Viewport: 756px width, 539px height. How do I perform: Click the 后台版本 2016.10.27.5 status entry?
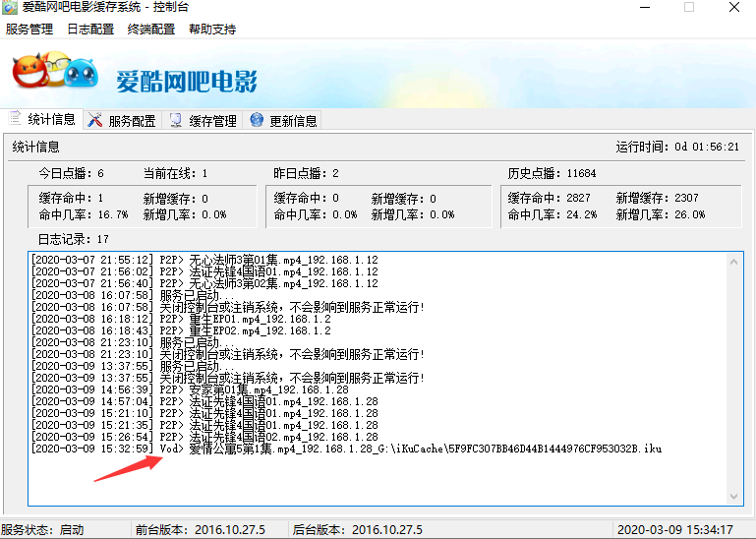pyautogui.click(x=357, y=530)
